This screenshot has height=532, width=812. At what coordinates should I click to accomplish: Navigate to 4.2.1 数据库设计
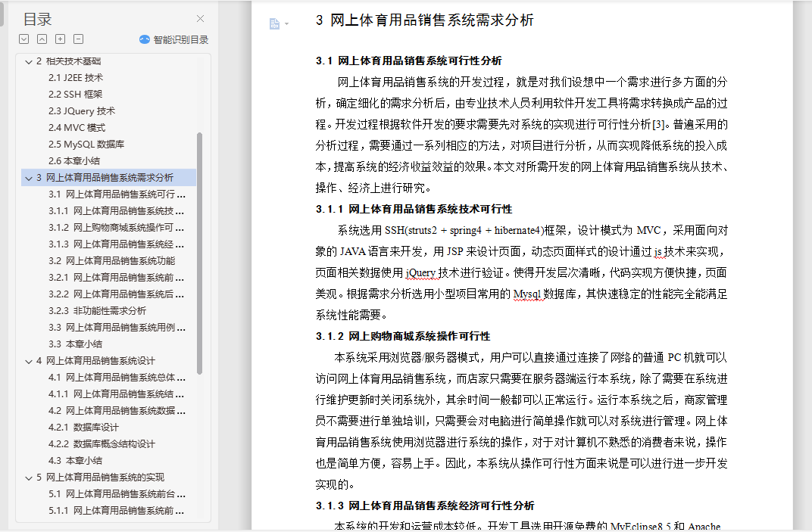click(x=83, y=427)
